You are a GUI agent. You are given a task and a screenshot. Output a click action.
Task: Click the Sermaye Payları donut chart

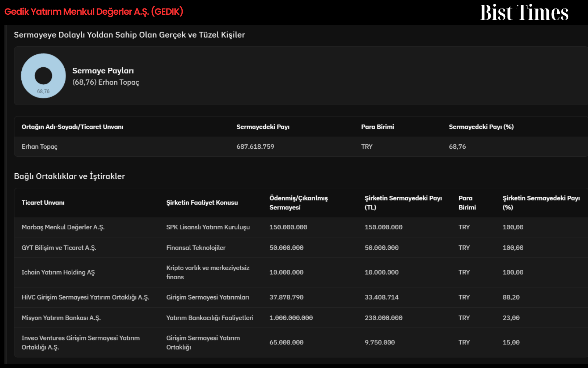[x=43, y=76]
